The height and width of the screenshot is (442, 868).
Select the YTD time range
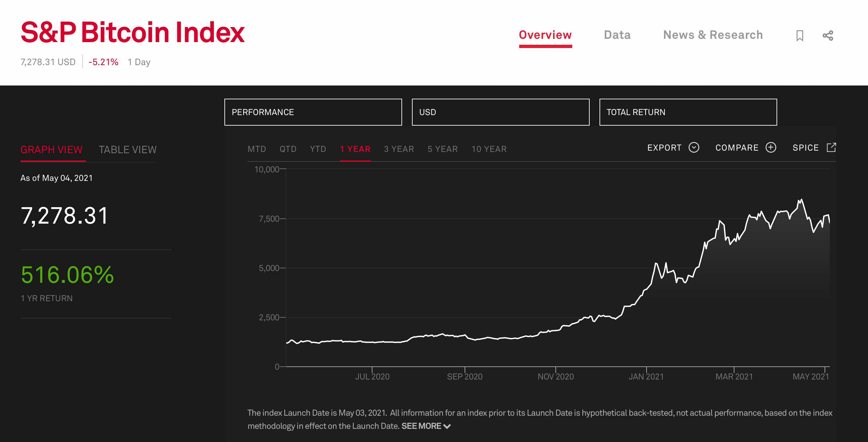click(x=318, y=149)
